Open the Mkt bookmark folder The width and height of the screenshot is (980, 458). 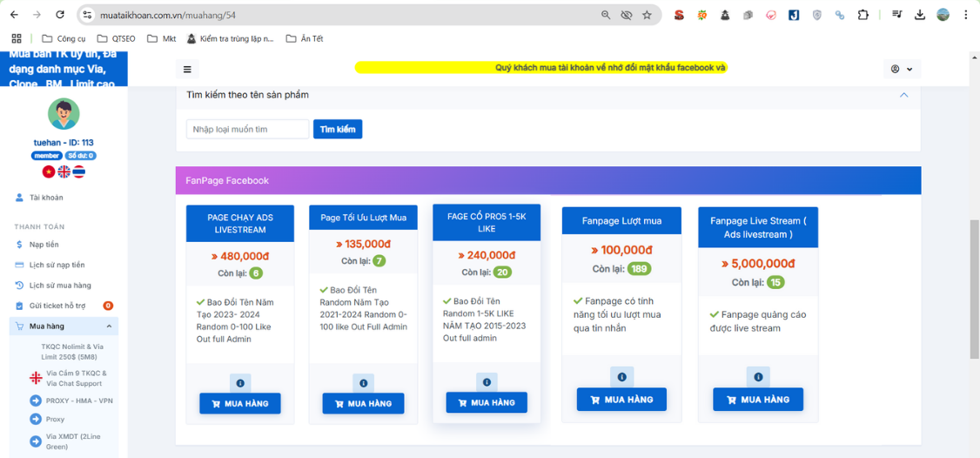162,38
